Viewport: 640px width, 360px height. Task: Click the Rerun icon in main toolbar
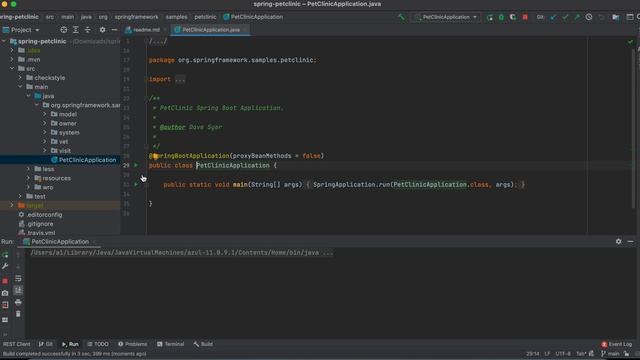click(489, 17)
